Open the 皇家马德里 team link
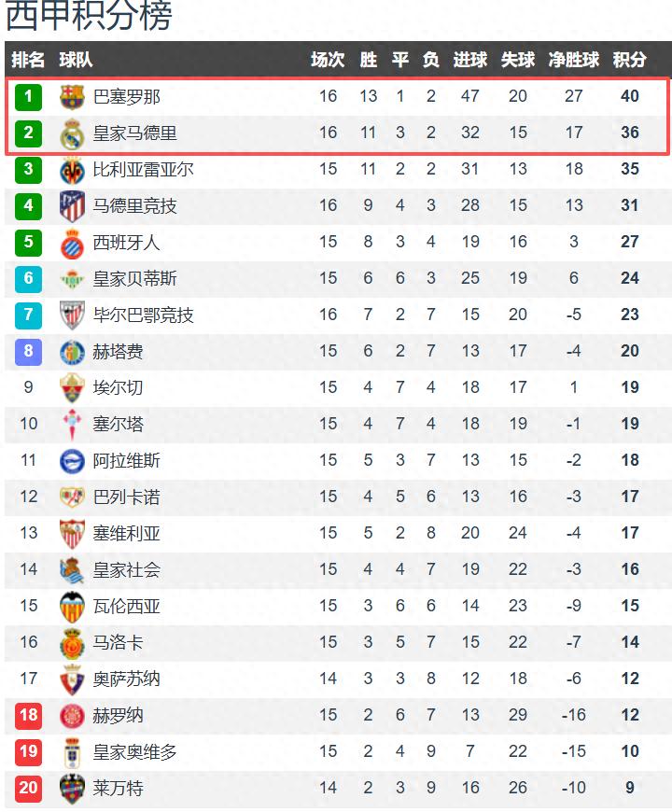The width and height of the screenshot is (672, 812). 134,133
